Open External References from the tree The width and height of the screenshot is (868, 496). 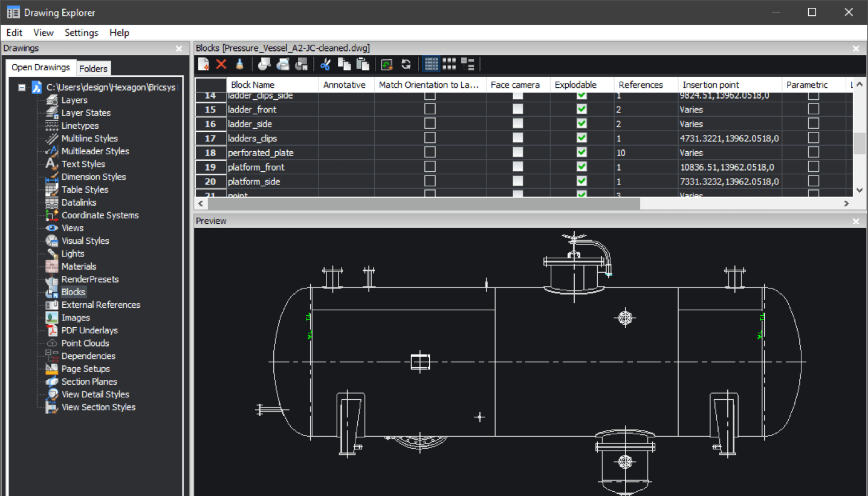coord(101,304)
